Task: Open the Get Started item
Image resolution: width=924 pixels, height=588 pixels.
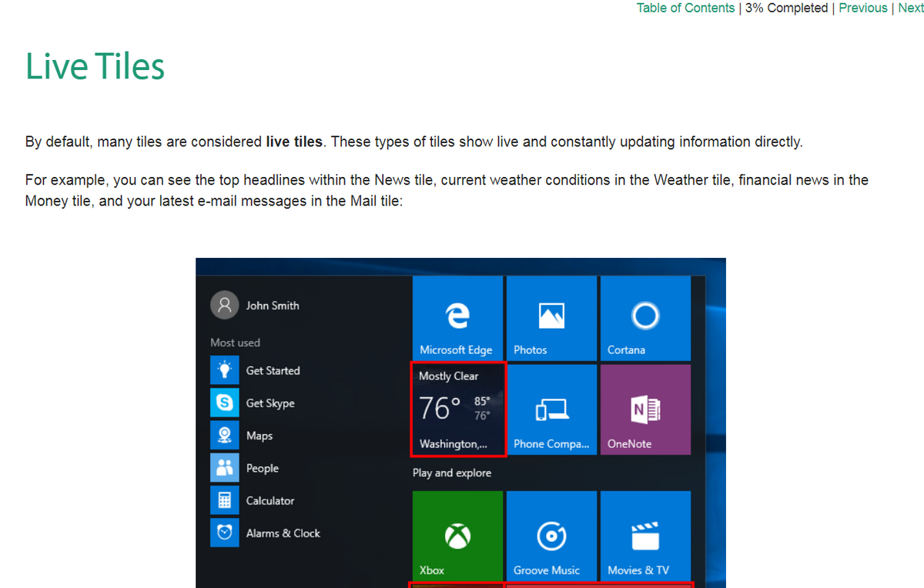Action: pyautogui.click(x=224, y=370)
